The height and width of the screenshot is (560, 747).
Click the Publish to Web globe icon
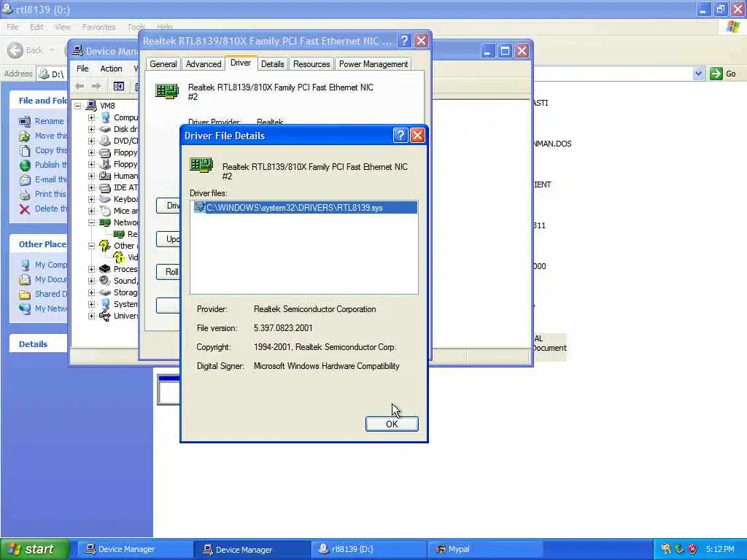pyautogui.click(x=25, y=166)
